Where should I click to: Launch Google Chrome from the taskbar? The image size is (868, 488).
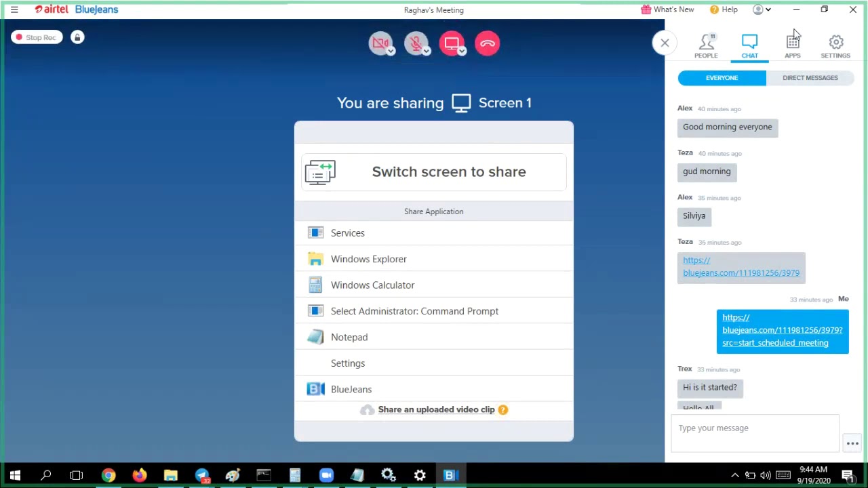click(x=108, y=475)
